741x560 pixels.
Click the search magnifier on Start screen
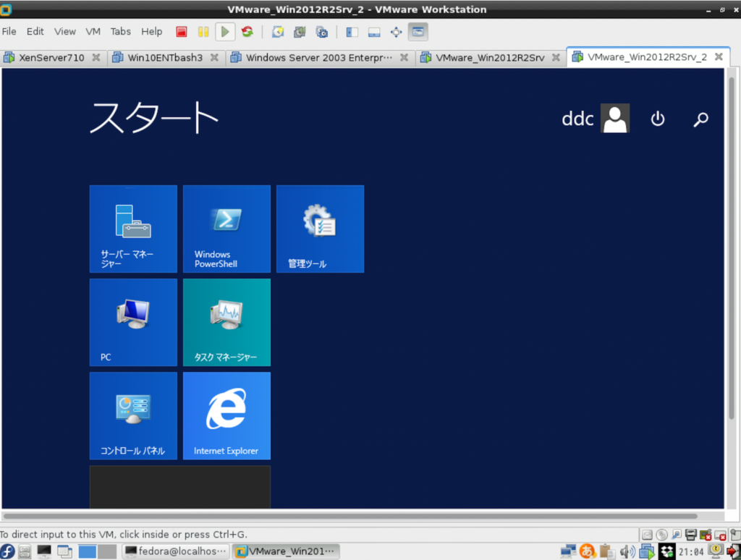700,119
